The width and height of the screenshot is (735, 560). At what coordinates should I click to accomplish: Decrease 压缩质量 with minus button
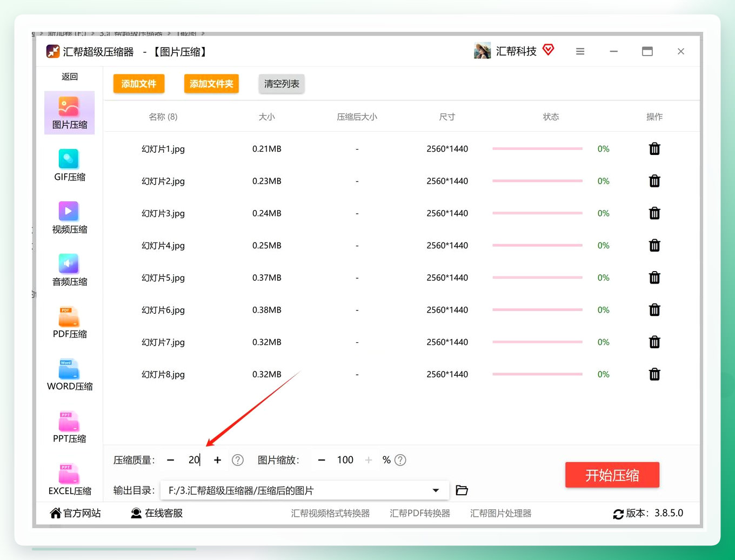point(171,460)
